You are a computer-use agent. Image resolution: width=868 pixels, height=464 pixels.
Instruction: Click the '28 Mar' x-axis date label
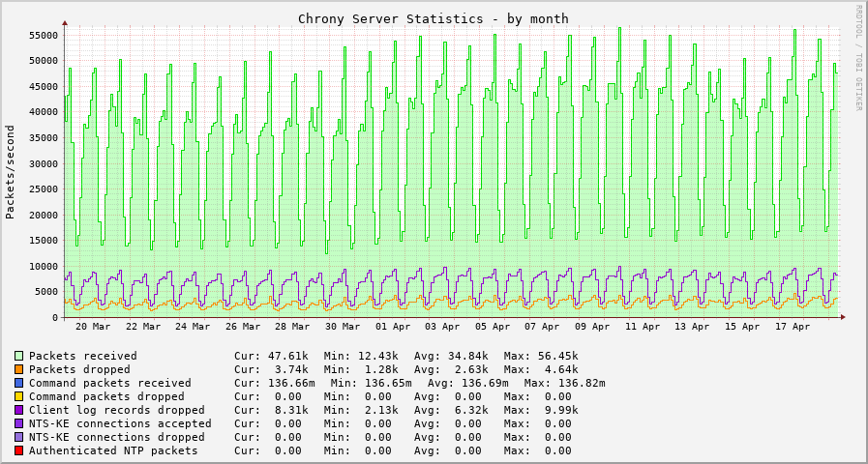pos(293,327)
